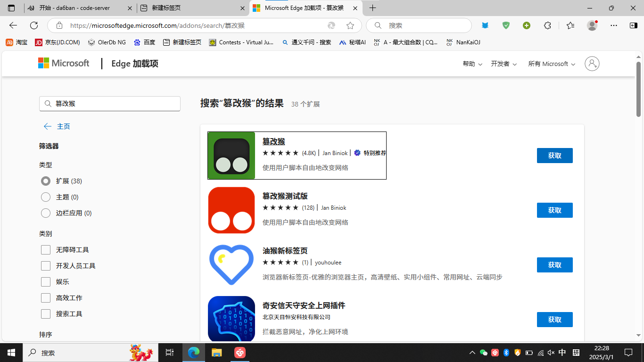Check the 搜索工具 checkbox

pos(46,314)
